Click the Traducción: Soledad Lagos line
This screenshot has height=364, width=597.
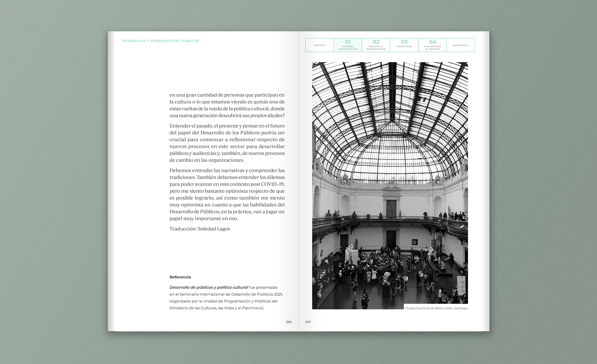[200, 229]
